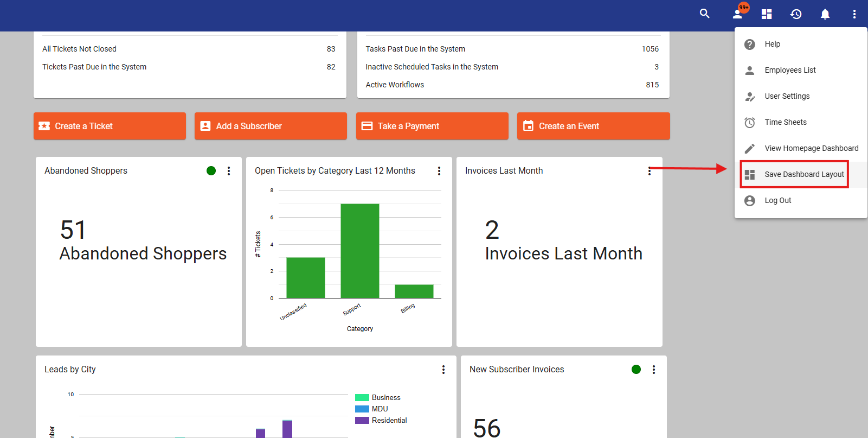Toggle Residential series in legend
Viewport: 868px width, 438px height.
click(x=381, y=421)
